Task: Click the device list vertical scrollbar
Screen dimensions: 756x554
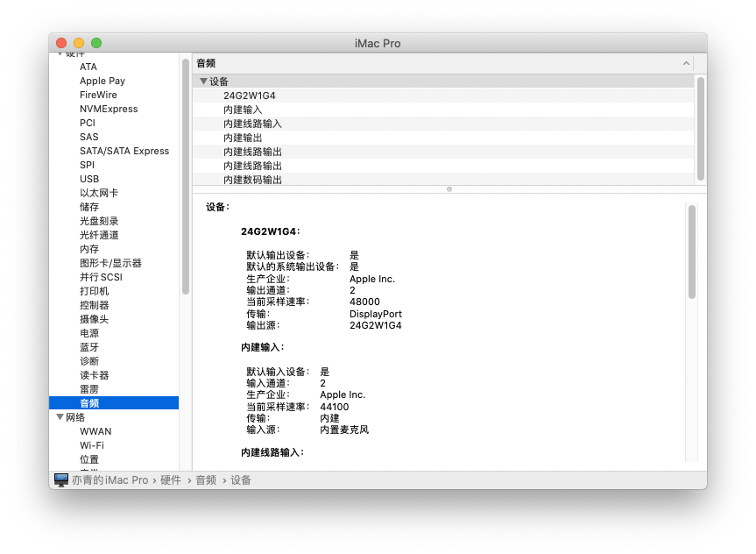Action: (701, 128)
